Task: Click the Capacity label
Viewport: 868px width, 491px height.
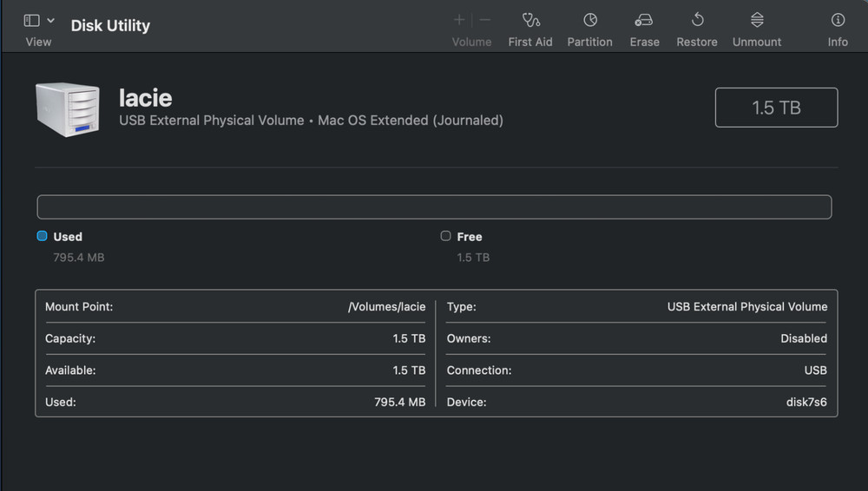Action: coord(70,338)
